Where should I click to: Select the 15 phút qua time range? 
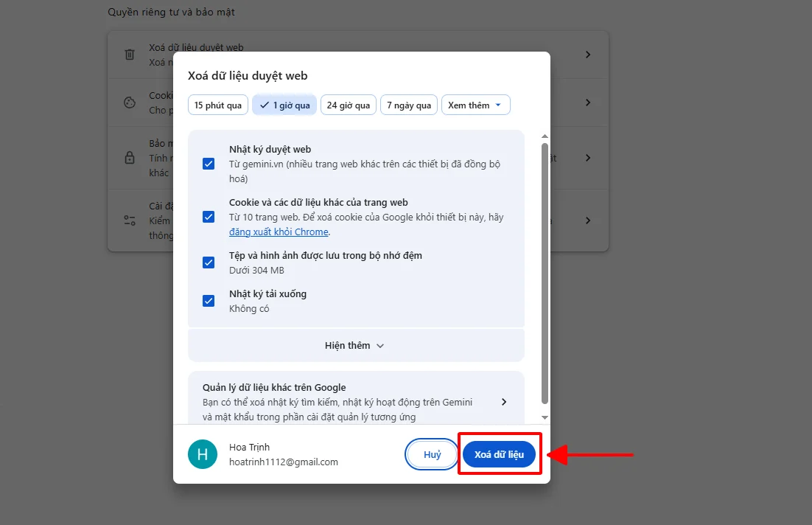[217, 105]
